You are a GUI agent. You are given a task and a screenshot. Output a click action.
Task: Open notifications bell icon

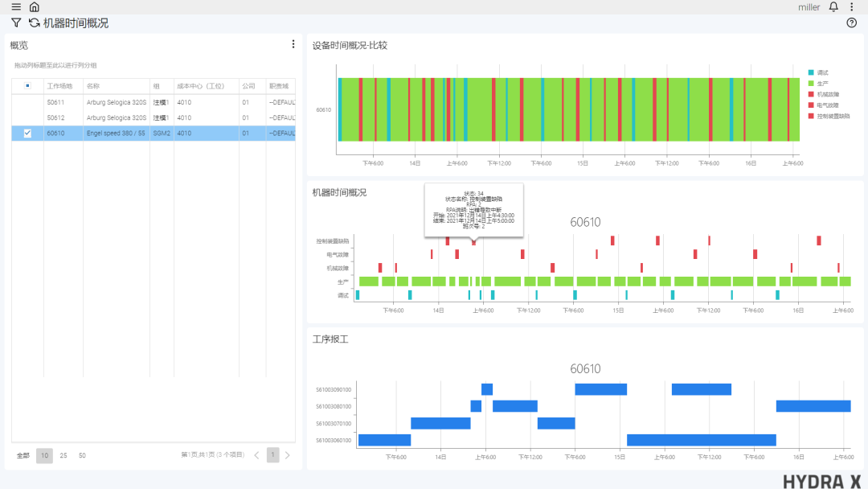pyautogui.click(x=833, y=7)
